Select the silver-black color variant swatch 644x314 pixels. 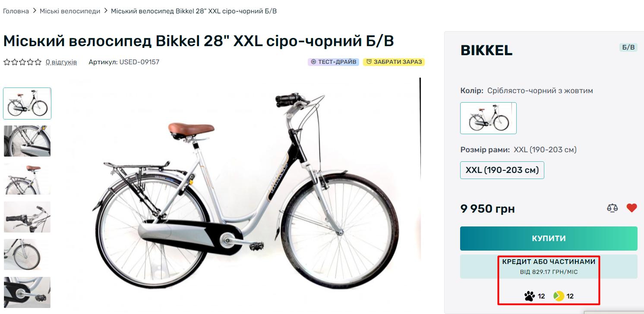coord(488,118)
